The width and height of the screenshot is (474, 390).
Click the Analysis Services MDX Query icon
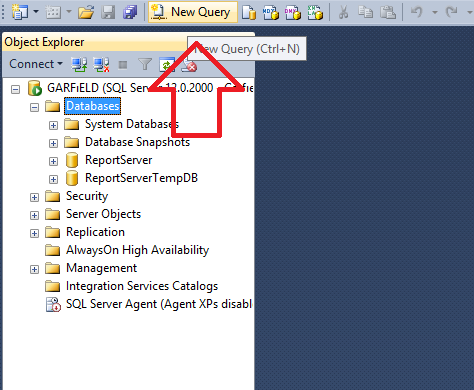[271, 12]
